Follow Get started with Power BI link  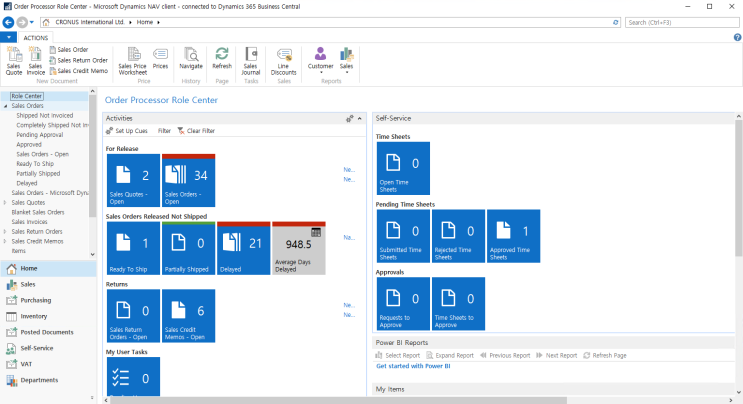(x=413, y=366)
